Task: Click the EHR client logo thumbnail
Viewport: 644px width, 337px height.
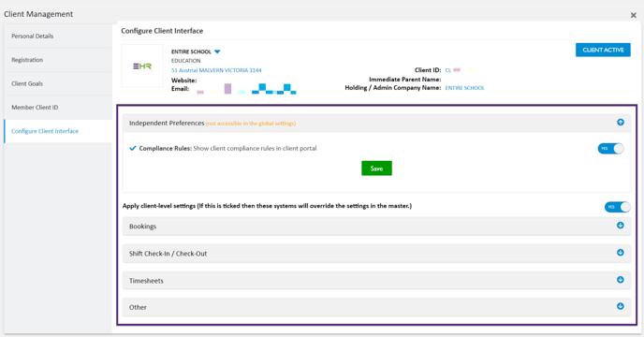Action: tap(142, 66)
